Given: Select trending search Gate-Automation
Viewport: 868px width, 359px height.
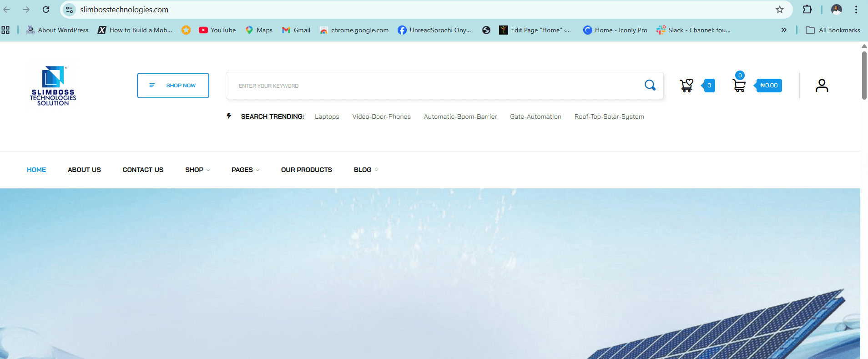Looking at the screenshot, I should pos(535,117).
